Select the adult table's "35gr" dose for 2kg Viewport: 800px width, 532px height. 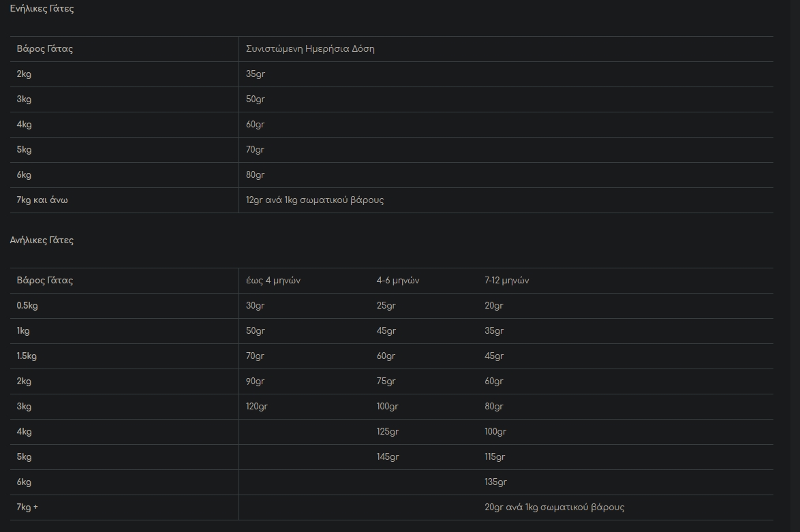[x=256, y=74]
